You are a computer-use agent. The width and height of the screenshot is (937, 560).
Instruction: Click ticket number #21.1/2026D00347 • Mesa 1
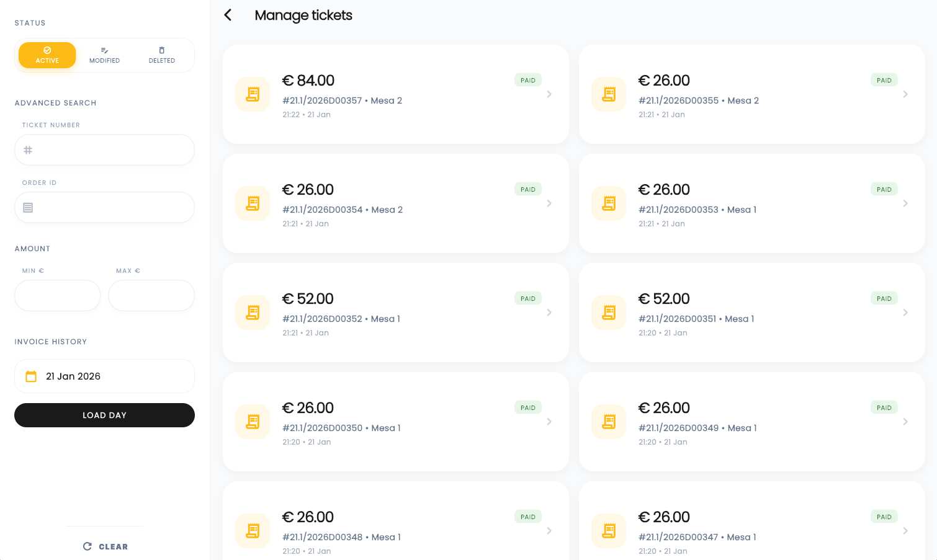(x=697, y=537)
